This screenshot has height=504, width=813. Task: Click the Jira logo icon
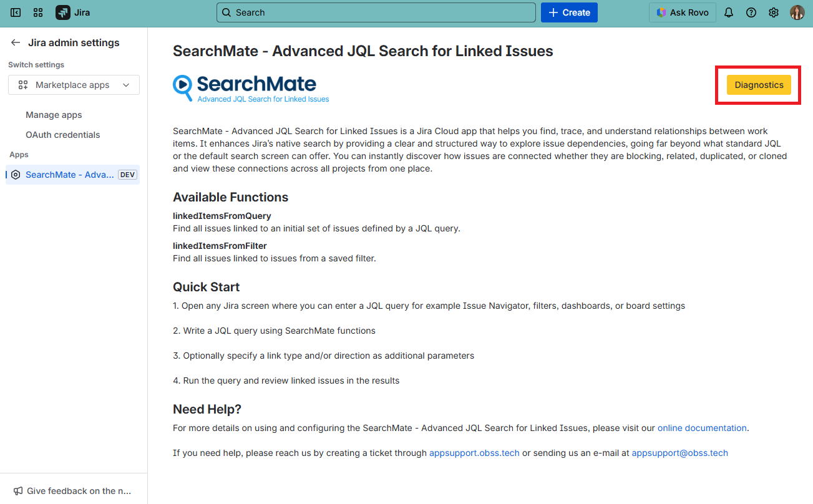click(63, 12)
